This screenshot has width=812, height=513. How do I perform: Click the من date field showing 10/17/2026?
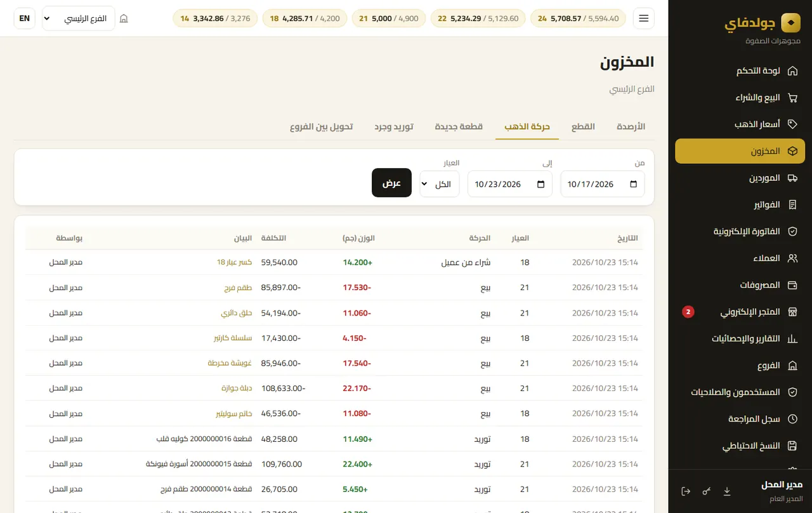(x=603, y=184)
